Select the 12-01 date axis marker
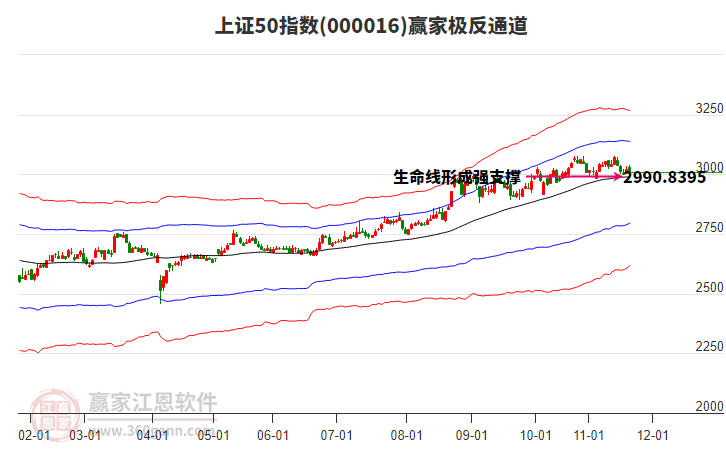 pyautogui.click(x=653, y=436)
